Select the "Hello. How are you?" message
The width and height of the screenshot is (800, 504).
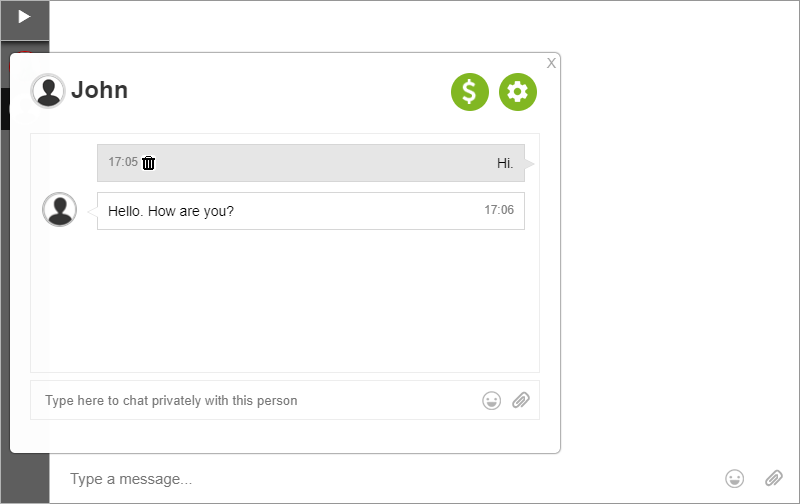(x=311, y=211)
